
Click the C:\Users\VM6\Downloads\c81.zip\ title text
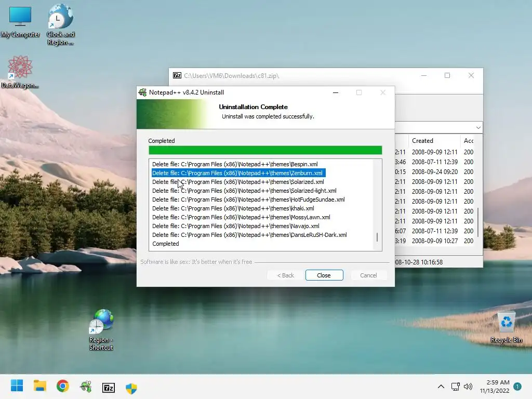click(231, 76)
